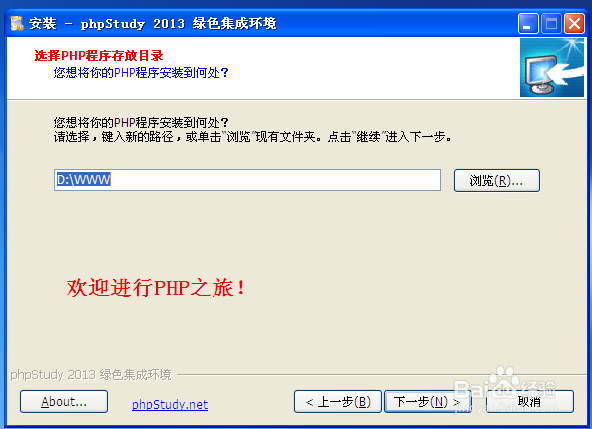Click the red heading 选择PHP程序存放目录

[99, 56]
